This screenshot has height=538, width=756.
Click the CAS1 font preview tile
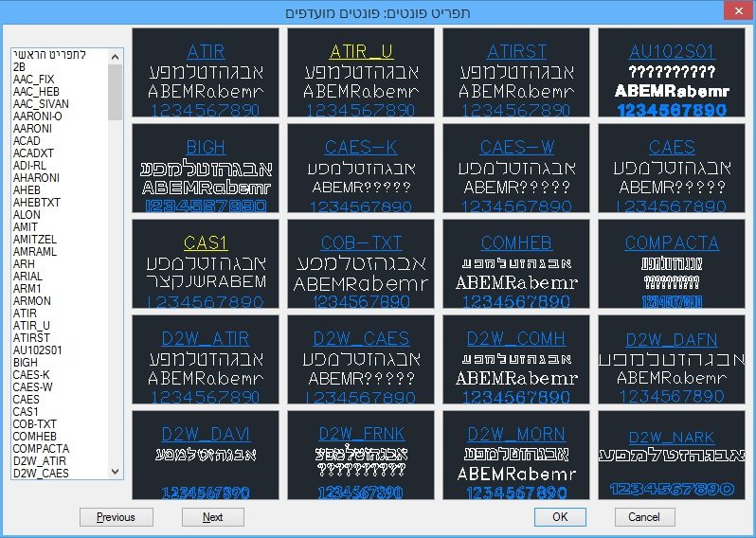click(206, 264)
